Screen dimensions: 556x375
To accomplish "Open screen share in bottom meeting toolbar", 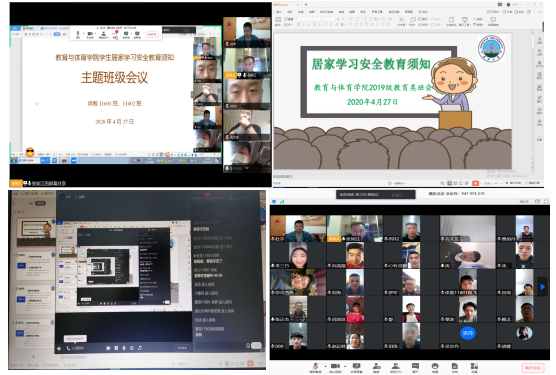I will 356,366.
